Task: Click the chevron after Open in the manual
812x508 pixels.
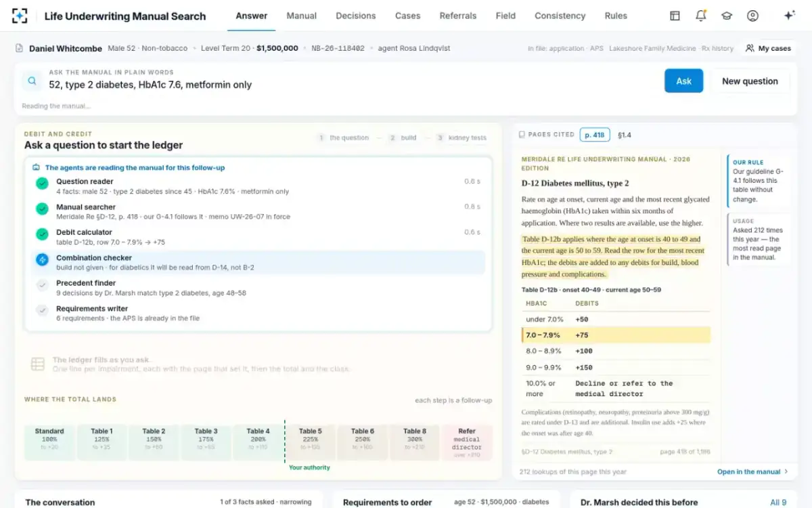Action: click(786, 472)
